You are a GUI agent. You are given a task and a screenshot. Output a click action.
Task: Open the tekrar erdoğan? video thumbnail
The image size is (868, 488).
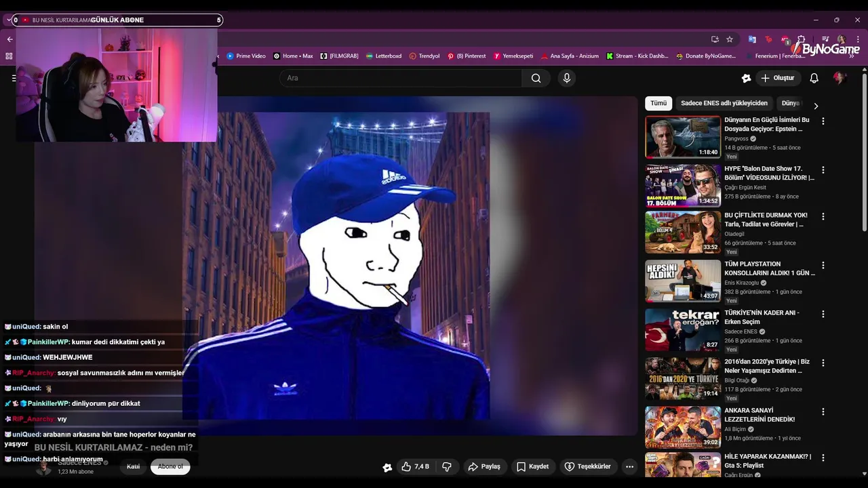(x=683, y=329)
